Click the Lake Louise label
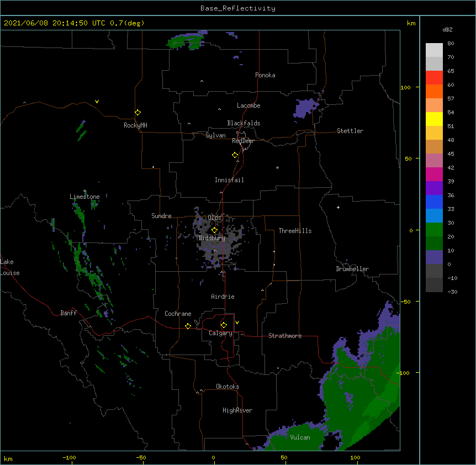The height and width of the screenshot is (465, 476). click(10, 267)
